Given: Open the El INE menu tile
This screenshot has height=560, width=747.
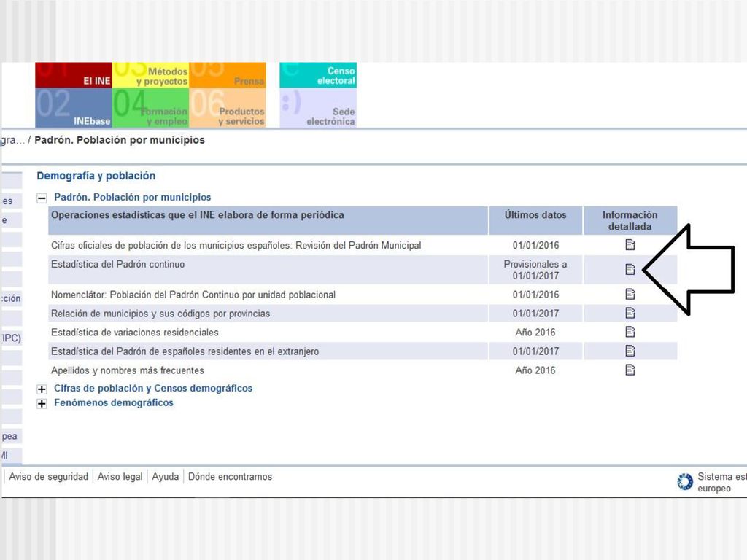Looking at the screenshot, I should 74,75.
